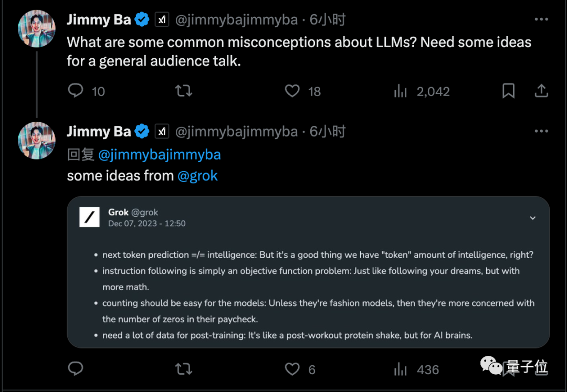Open the @grok mention link

pyautogui.click(x=197, y=176)
